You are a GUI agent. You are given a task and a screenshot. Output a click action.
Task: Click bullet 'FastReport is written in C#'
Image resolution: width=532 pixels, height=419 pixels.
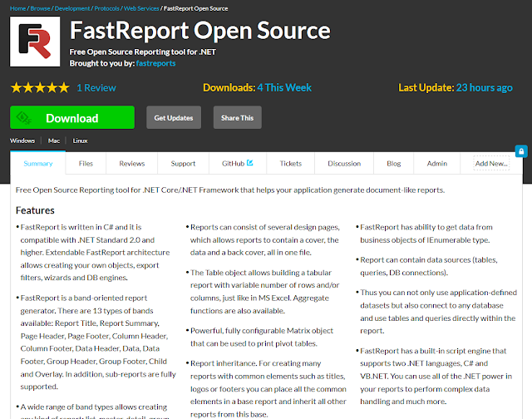click(x=95, y=253)
